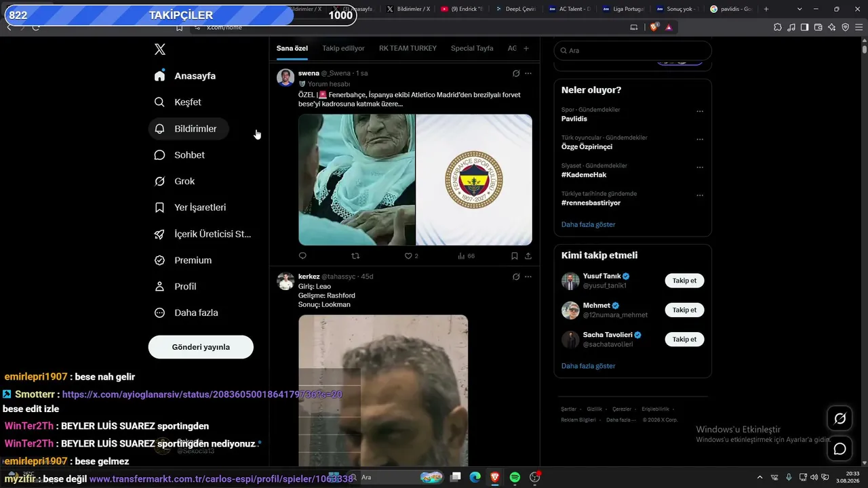The width and height of the screenshot is (868, 488).
Task: Open more options for #rennesbastiriyor trend
Action: pos(700,195)
